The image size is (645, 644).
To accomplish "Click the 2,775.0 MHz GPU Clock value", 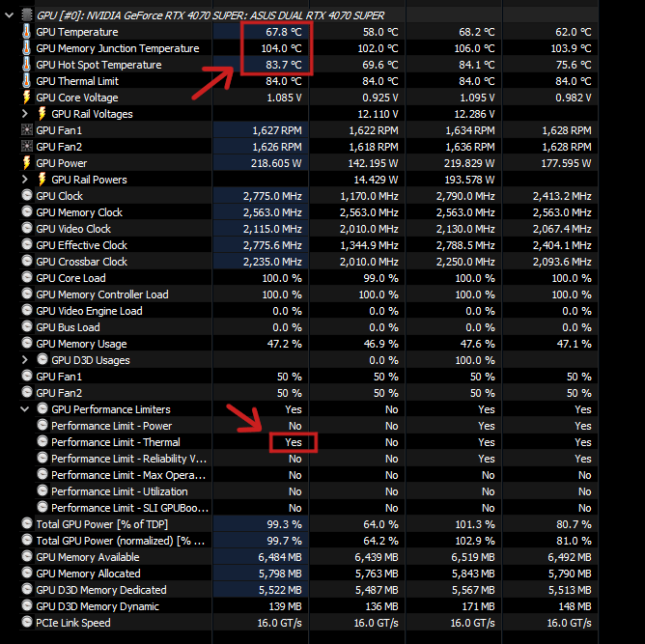I will click(x=272, y=196).
